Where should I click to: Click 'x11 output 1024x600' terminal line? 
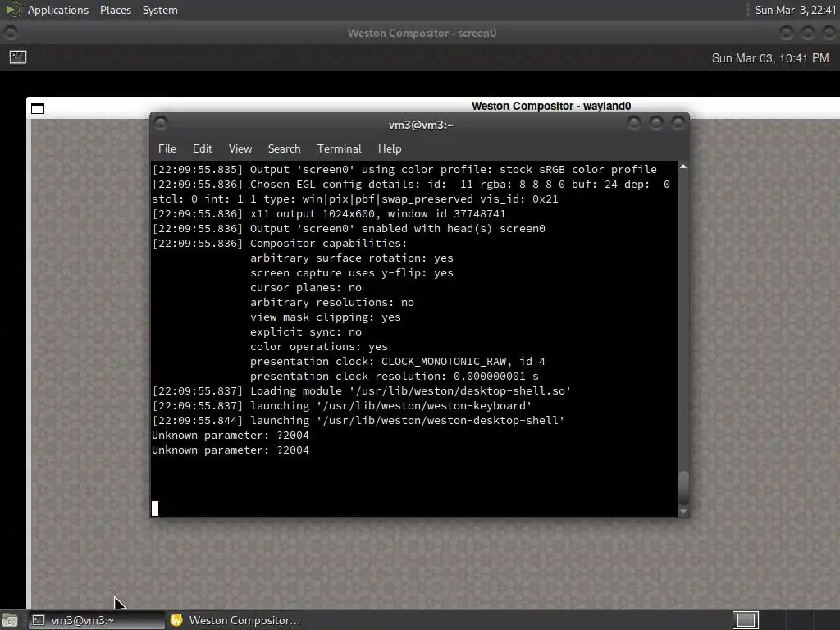(x=329, y=214)
